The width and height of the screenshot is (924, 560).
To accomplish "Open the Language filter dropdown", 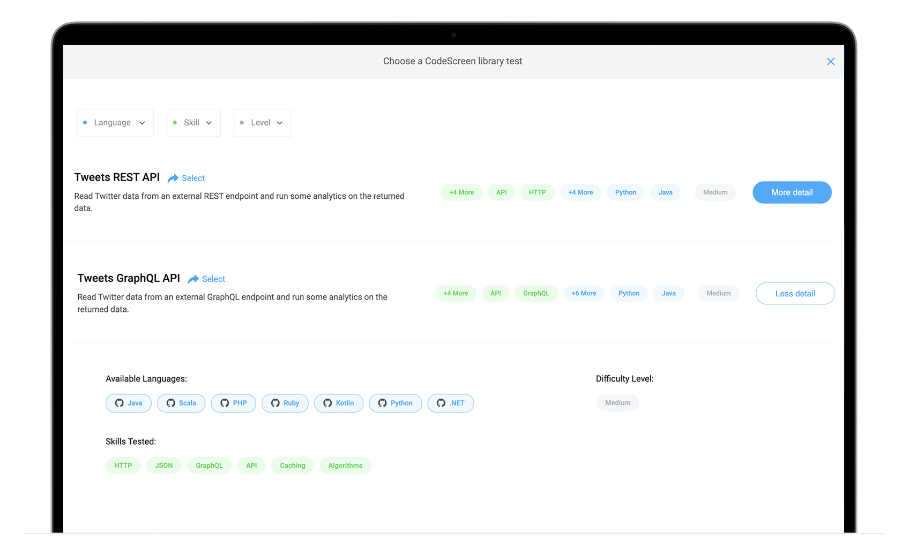I will [x=115, y=123].
